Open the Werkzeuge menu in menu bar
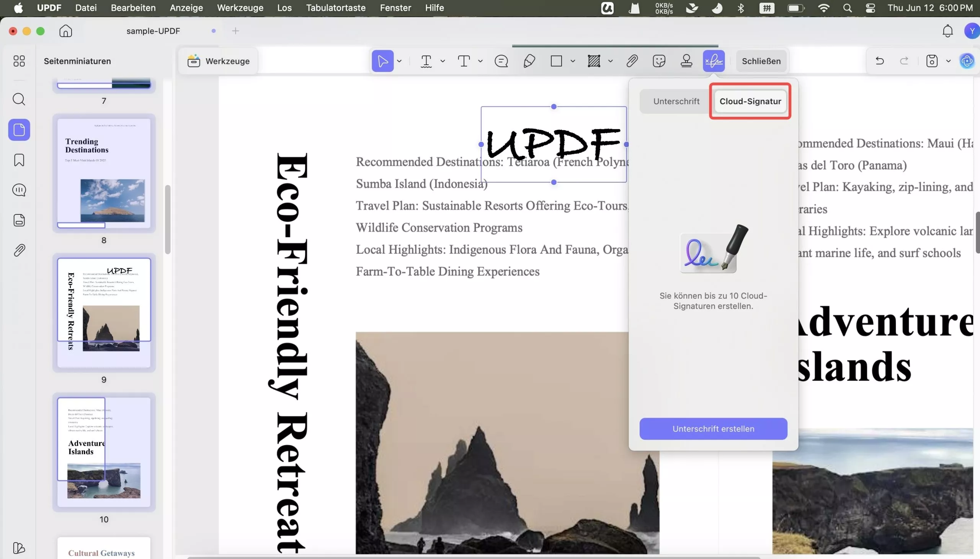Screen dimensions: 980x559 240,8
